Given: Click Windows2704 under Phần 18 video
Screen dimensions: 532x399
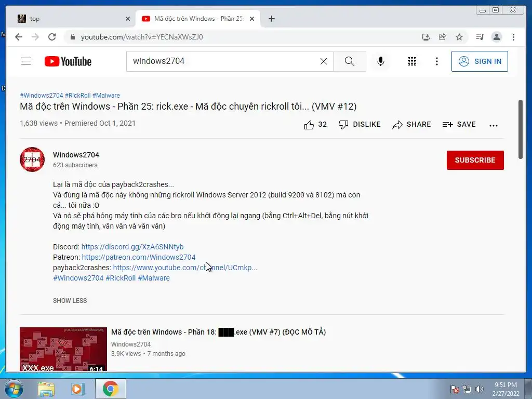Looking at the screenshot, I should click(130, 344).
